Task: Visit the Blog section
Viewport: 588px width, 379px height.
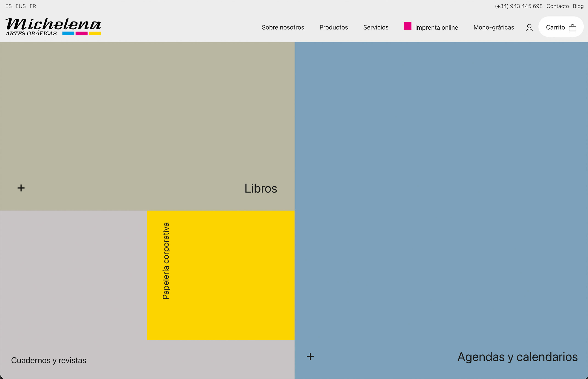Action: (578, 6)
